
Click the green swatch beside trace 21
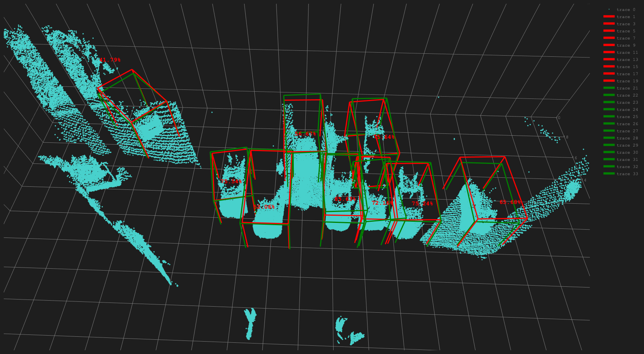tap(609, 88)
